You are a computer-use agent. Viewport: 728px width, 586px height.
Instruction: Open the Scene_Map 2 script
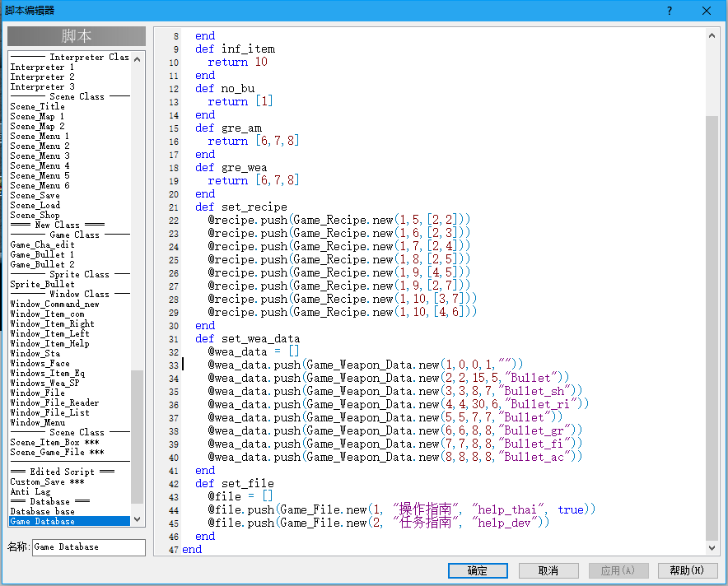(37, 126)
